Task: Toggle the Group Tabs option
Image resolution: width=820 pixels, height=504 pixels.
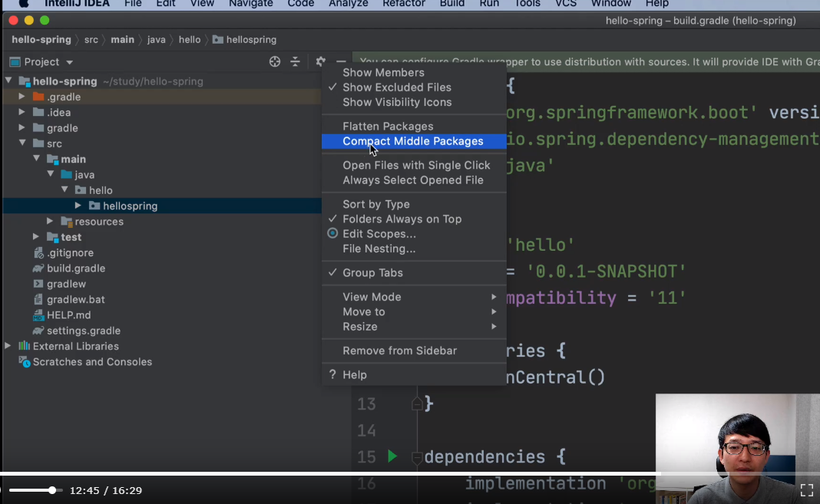Action: [414, 272]
